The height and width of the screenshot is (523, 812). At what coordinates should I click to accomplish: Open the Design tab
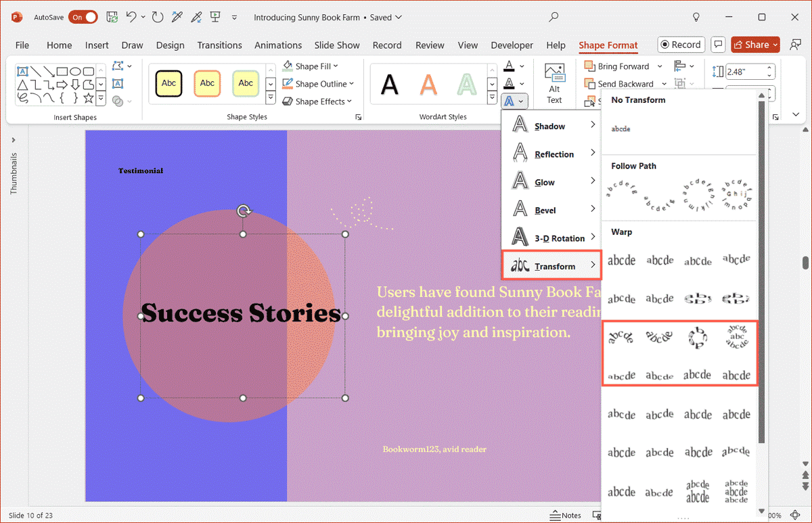coord(170,45)
